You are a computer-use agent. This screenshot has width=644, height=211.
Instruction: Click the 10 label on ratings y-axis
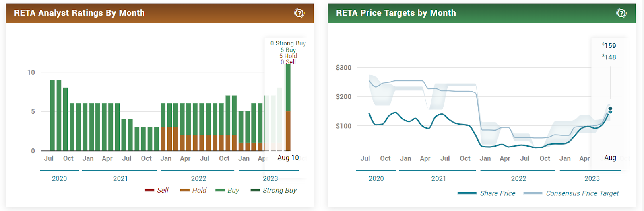(x=31, y=72)
